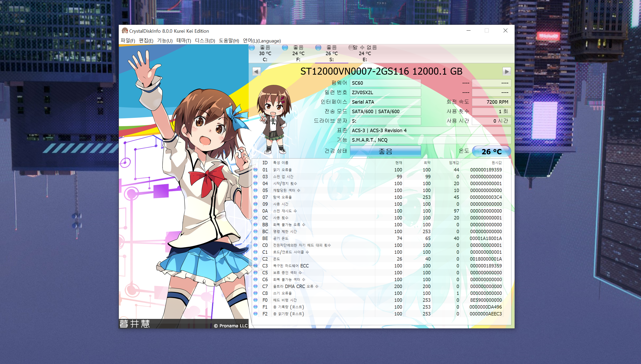Screen dimensions: 641x364
Task: Click the previous disk left arrow button
Action: (256, 71)
